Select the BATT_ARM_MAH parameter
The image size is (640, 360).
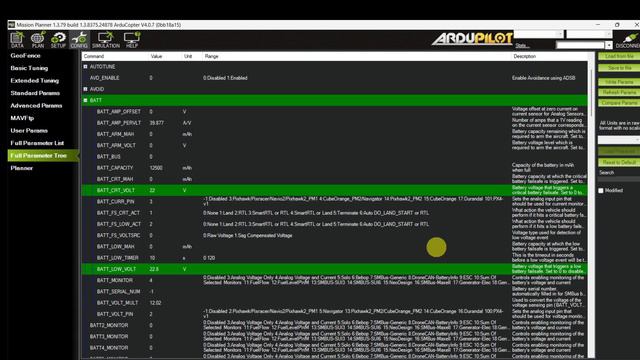(x=116, y=134)
